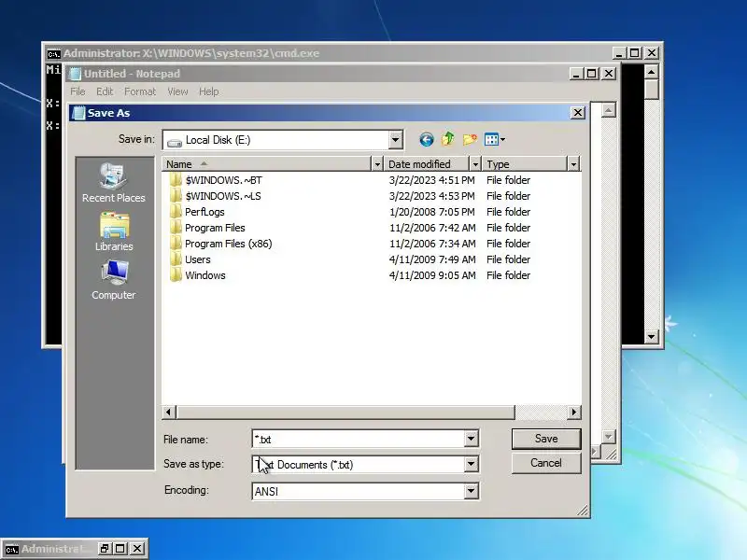Image resolution: width=747 pixels, height=560 pixels.
Task: Click File folder type in Users row
Action: pyautogui.click(x=508, y=259)
